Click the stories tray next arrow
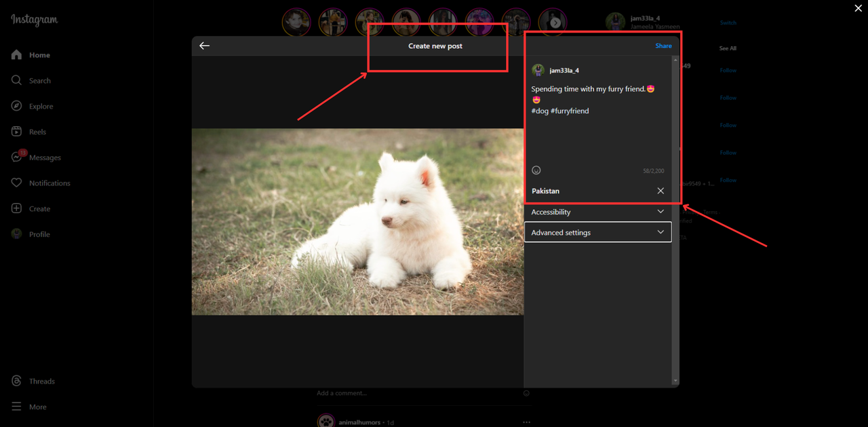Image resolution: width=868 pixels, height=427 pixels. [x=555, y=22]
